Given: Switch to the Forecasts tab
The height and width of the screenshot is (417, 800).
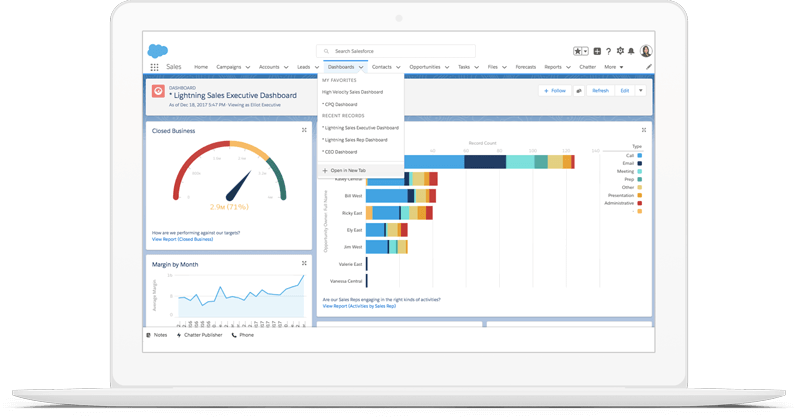Looking at the screenshot, I should click(x=525, y=67).
